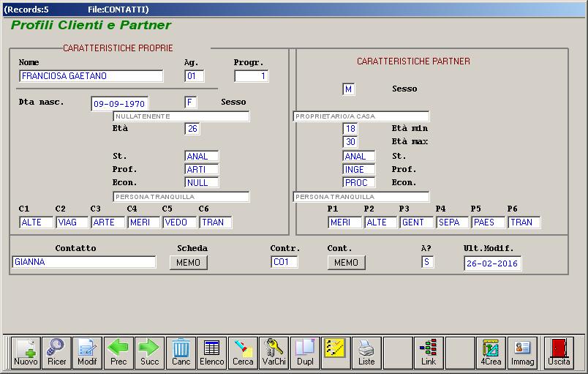Go to previous record with Prec arrow
Screen dimensions: 588x374
point(118,353)
